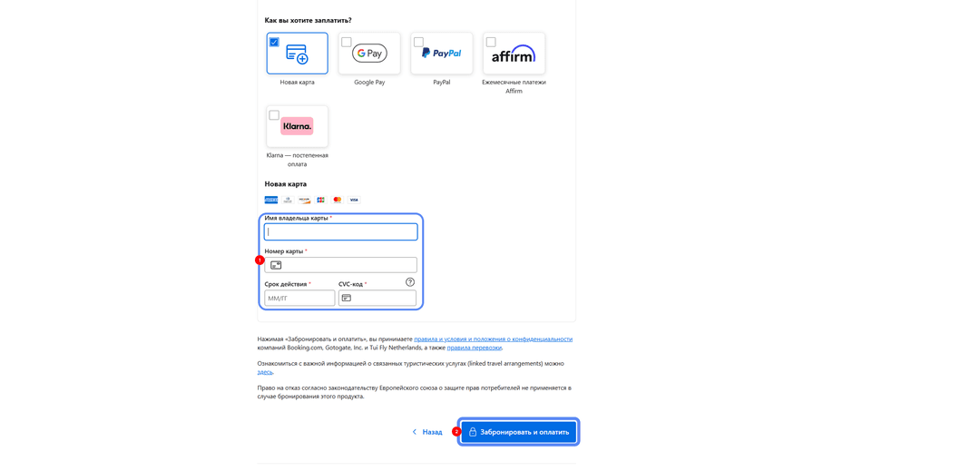Focus the Номер карты field
This screenshot has width=980, height=471.
coord(340,265)
